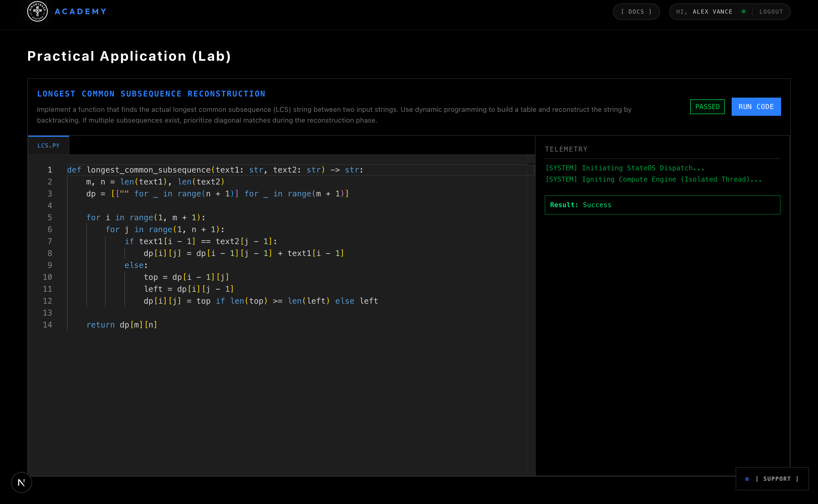Click the else: line in code
The width and height of the screenshot is (818, 504).
(x=136, y=265)
